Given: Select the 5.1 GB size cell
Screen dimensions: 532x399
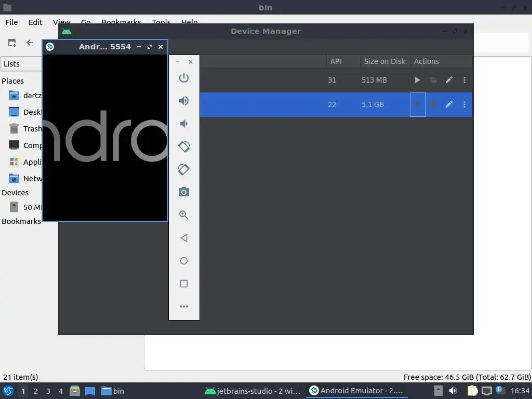Looking at the screenshot, I should click(x=373, y=104).
